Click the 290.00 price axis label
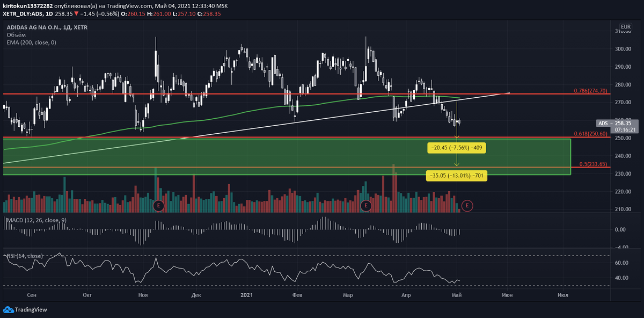 pos(623,67)
